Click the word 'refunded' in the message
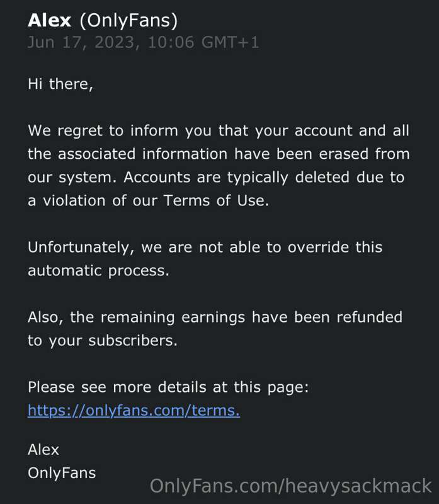439x504 pixels. tap(369, 318)
